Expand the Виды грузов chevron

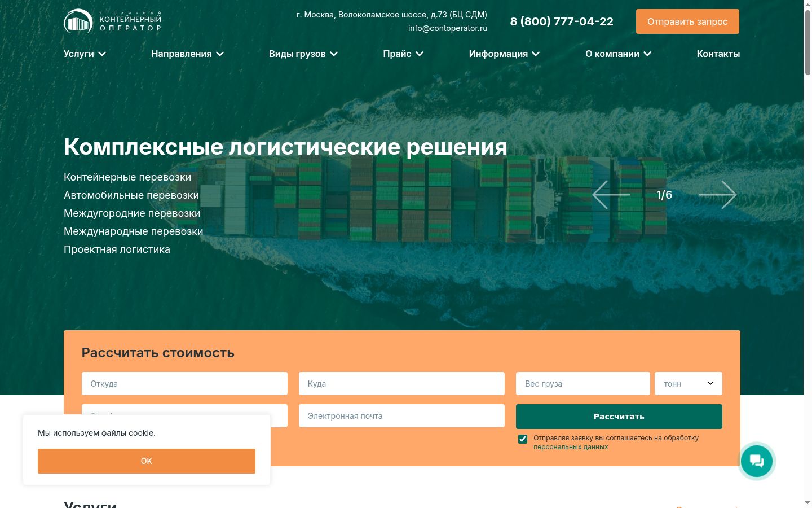coord(334,54)
